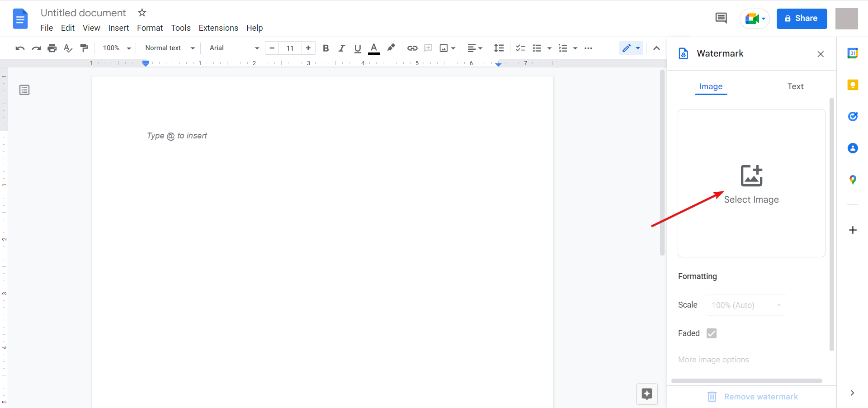Click the Undo arrow icon
Screen dimensions: 868x408
pos(20,48)
